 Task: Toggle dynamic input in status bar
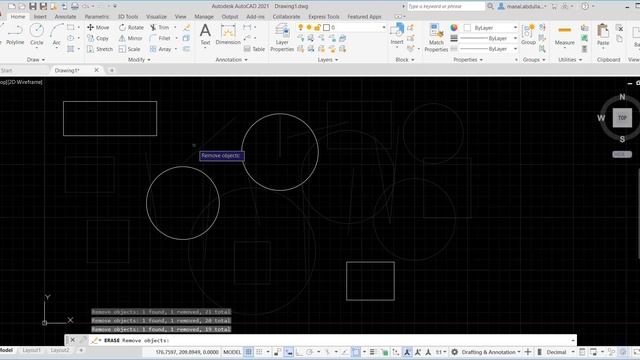pyautogui.click(x=288, y=352)
